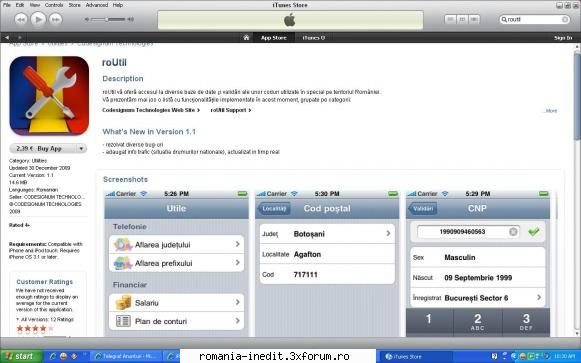Click the magnifier icon in search field

tap(504, 19)
